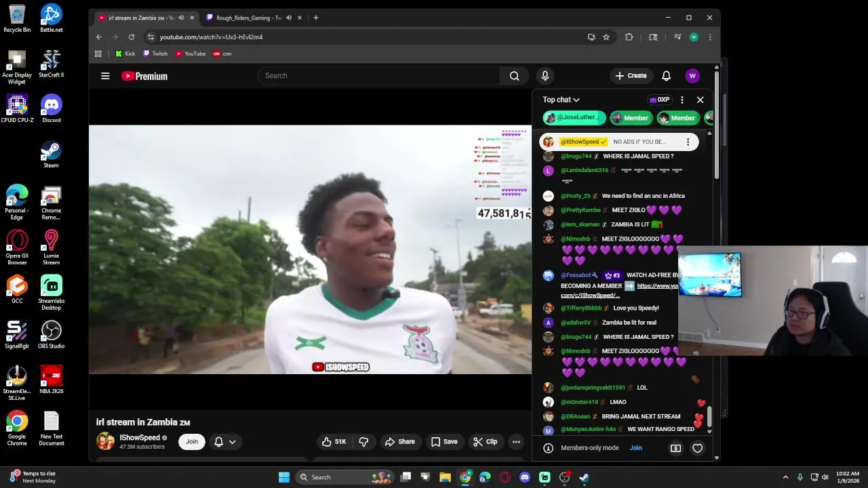Open OBS Studio desktop shortcut
The image size is (868, 488).
[x=51, y=335]
